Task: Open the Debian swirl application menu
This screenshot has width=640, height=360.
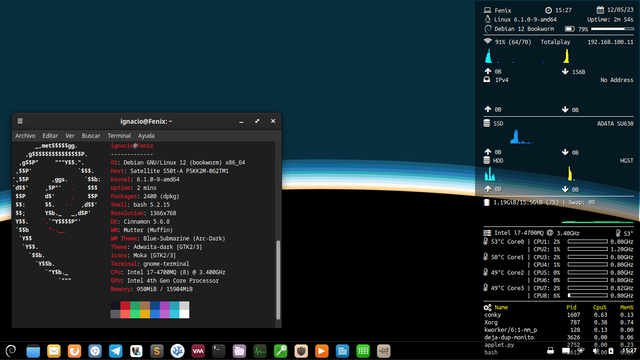Action: pyautogui.click(x=11, y=351)
